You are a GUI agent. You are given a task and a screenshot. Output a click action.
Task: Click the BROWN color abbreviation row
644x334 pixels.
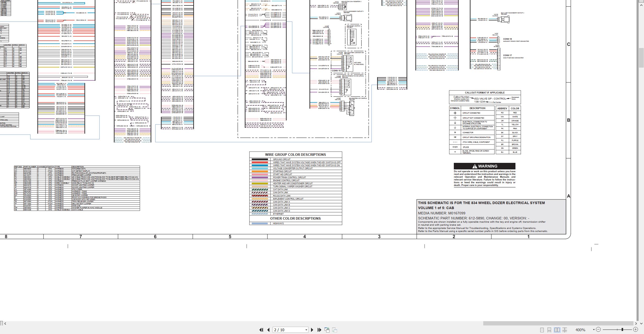(508, 144)
